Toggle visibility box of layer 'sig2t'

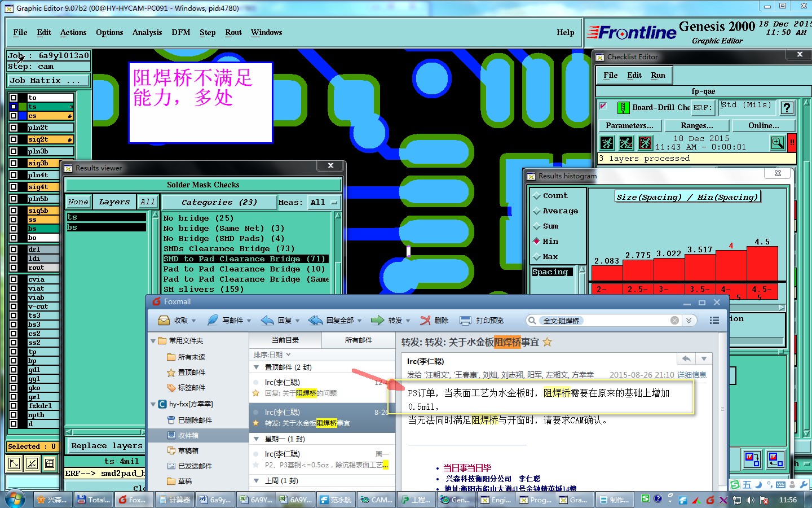[14, 139]
